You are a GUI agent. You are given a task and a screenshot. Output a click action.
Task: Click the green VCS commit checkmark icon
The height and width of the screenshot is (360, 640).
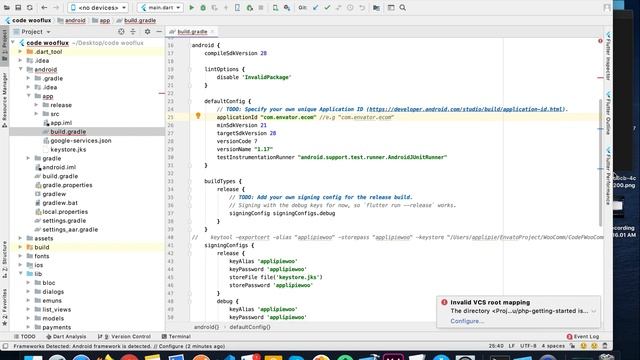tap(327, 7)
